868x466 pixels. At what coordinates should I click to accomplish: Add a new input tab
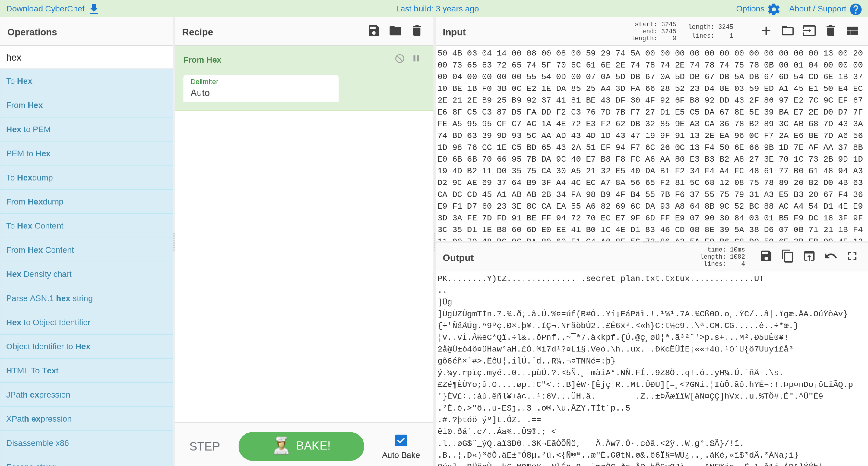tap(766, 31)
